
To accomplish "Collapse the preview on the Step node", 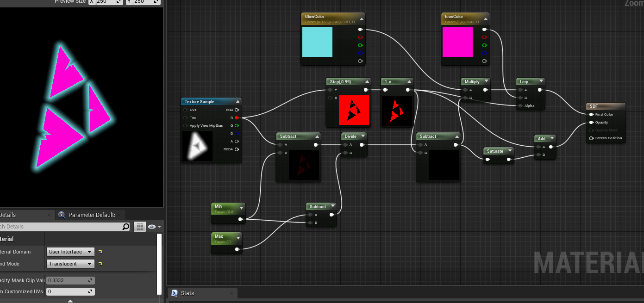I will [x=367, y=82].
